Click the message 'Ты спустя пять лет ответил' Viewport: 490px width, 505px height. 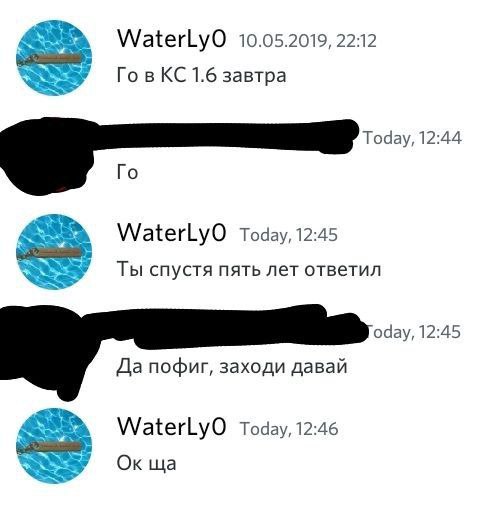pos(249,269)
